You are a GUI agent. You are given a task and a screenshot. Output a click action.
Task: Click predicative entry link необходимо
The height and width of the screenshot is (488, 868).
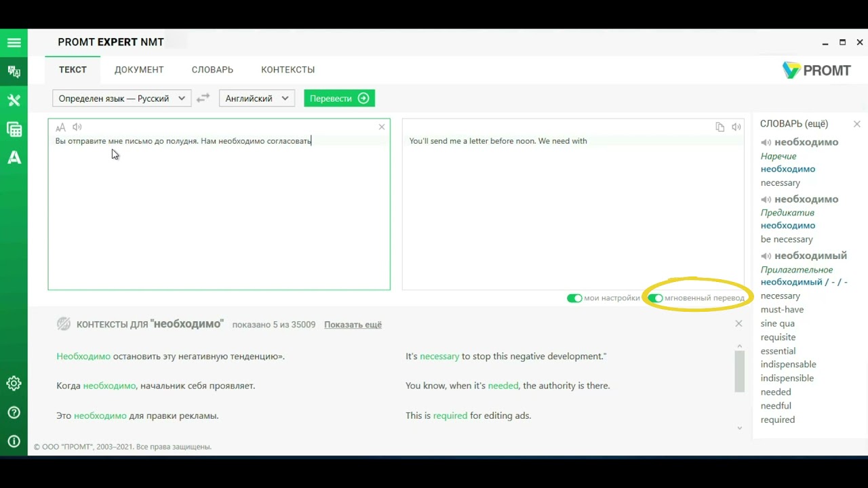pos(788,226)
